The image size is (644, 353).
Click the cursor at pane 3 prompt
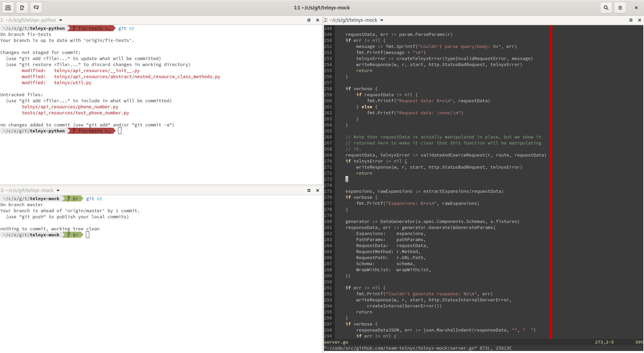(88, 235)
